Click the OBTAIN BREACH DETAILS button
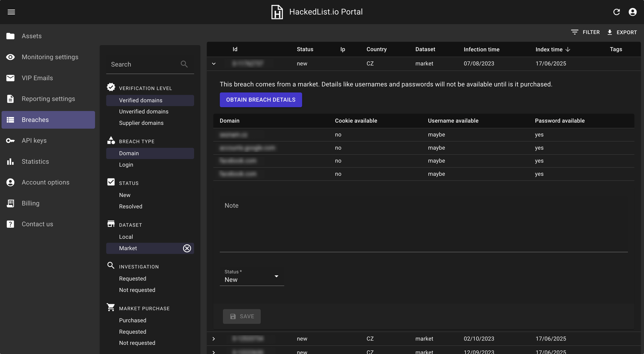Screen dimensions: 644x354 [x=261, y=100]
